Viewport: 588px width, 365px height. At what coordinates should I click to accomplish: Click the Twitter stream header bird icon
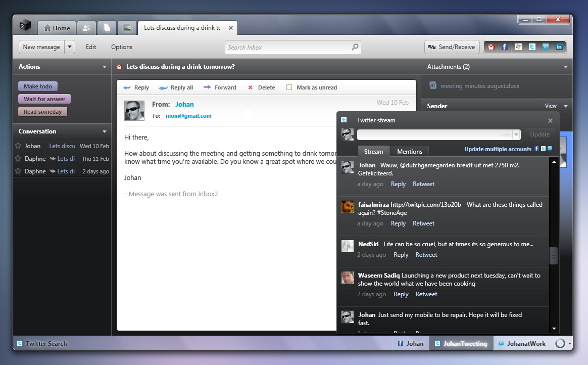pyautogui.click(x=344, y=120)
